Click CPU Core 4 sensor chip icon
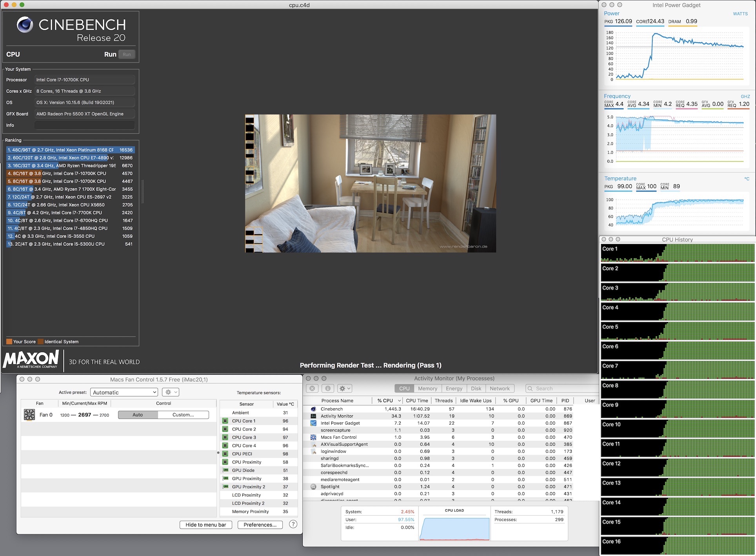This screenshot has height=556, width=756. click(225, 445)
